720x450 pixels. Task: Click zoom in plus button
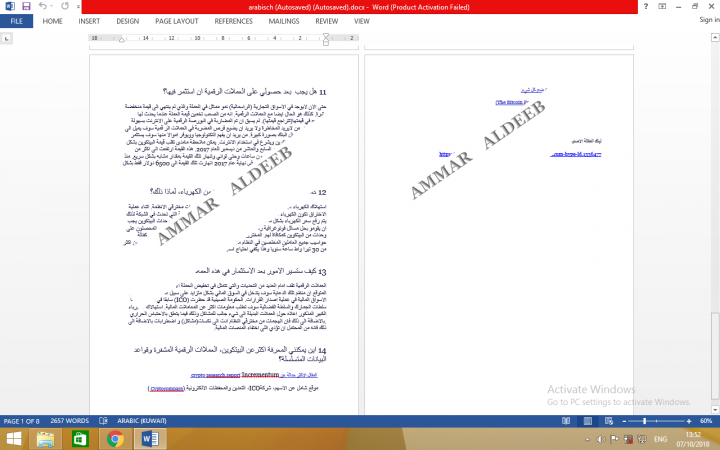[x=689, y=421]
